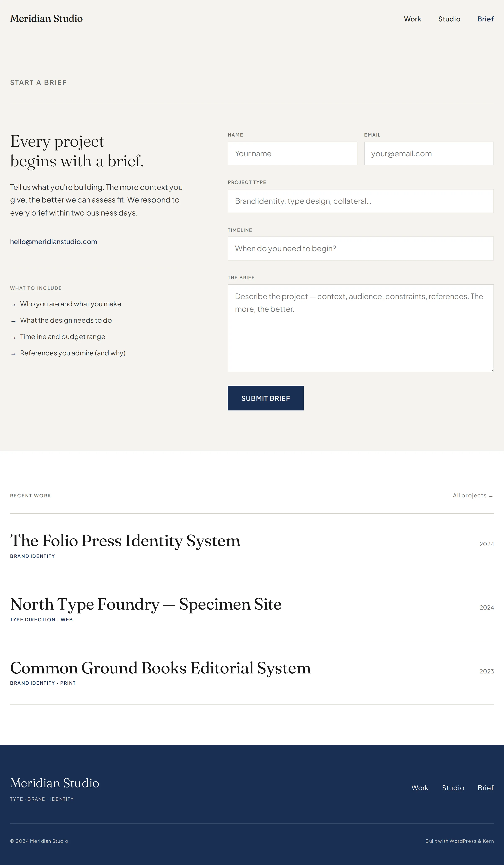Click the Timeline input box
This screenshot has width=504, height=865.
(361, 248)
